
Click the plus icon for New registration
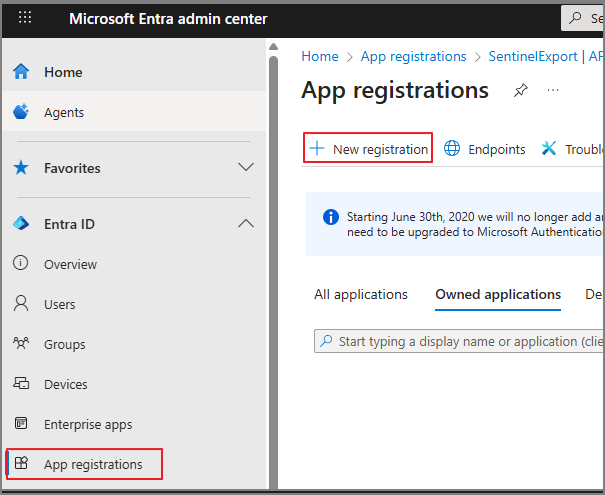317,149
